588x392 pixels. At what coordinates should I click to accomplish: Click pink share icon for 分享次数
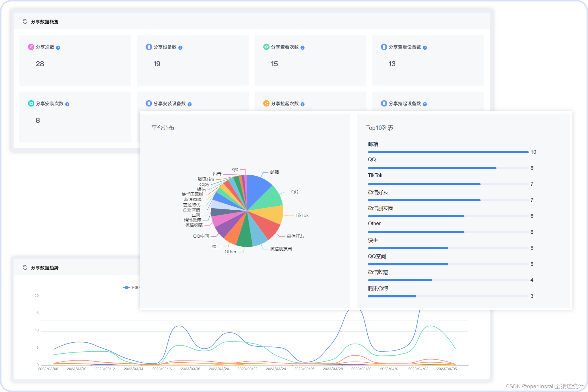coord(31,47)
